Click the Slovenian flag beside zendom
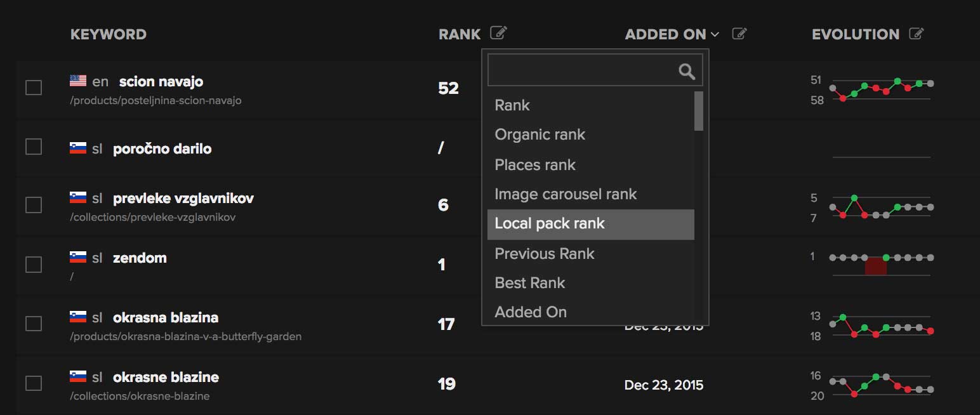 point(78,257)
